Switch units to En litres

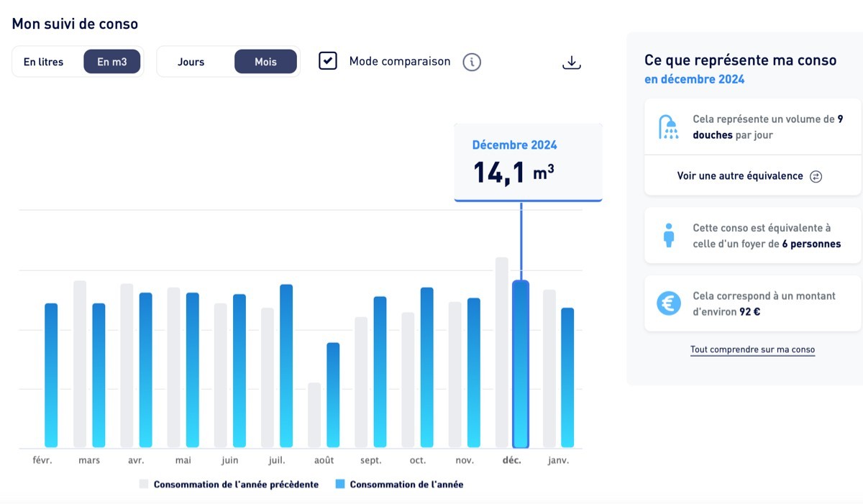coord(44,62)
